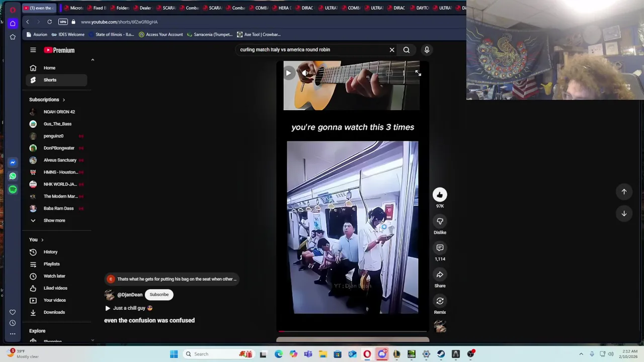Open the pinned comment about the bag
This screenshot has height=362, width=644.
(x=171, y=279)
